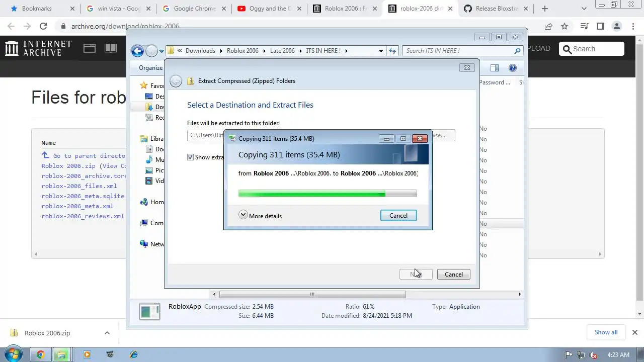The height and width of the screenshot is (362, 644).
Task: Toggle the Explorer preview pane icon
Action: point(495,68)
